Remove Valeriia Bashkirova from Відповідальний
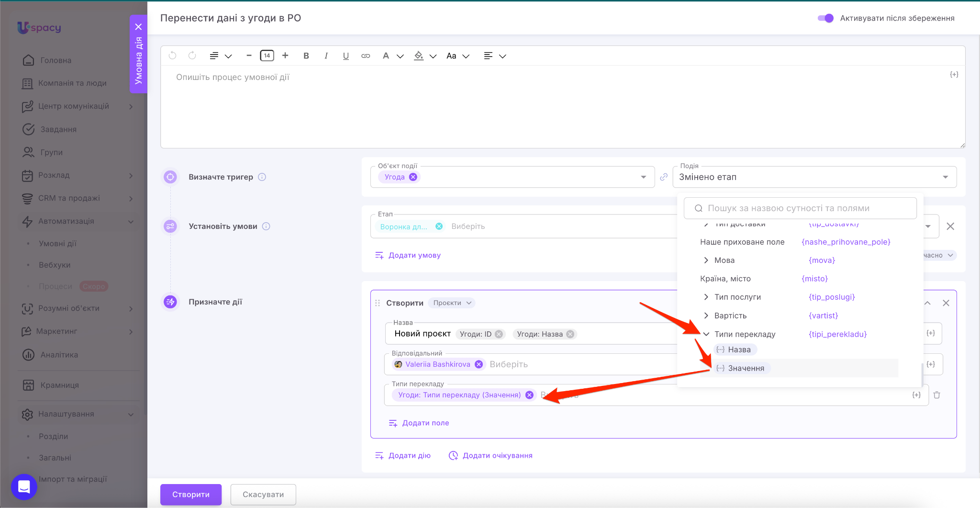980x508 pixels. [x=479, y=364]
